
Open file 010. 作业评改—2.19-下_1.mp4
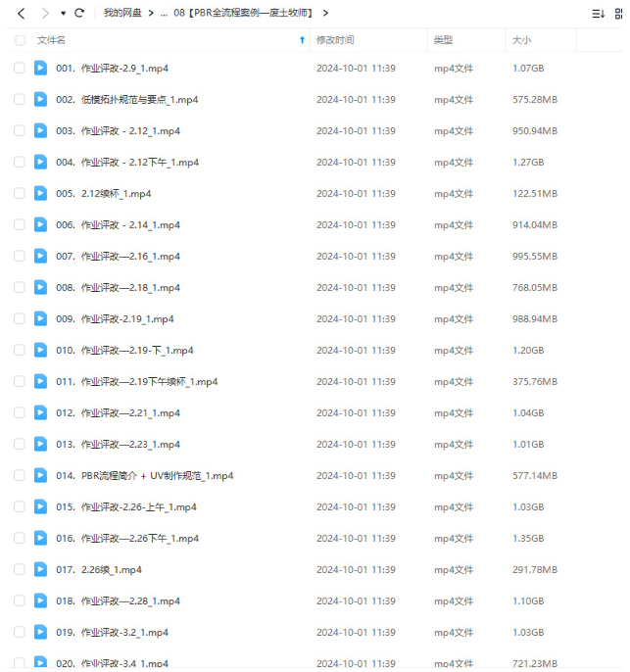coord(124,350)
